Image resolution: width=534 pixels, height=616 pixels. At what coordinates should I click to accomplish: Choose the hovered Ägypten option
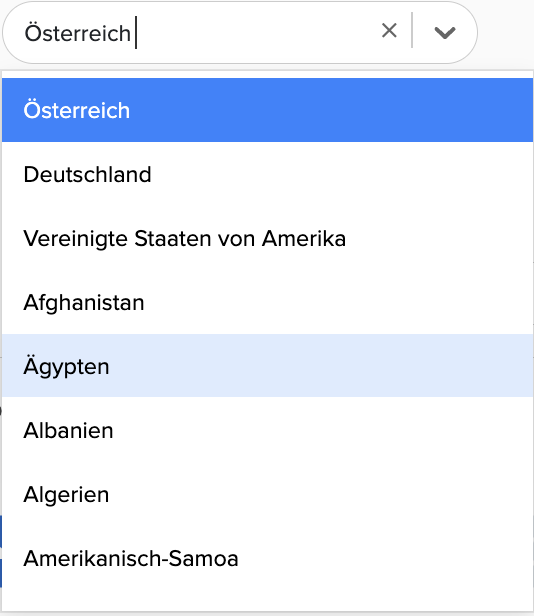[x=267, y=366]
